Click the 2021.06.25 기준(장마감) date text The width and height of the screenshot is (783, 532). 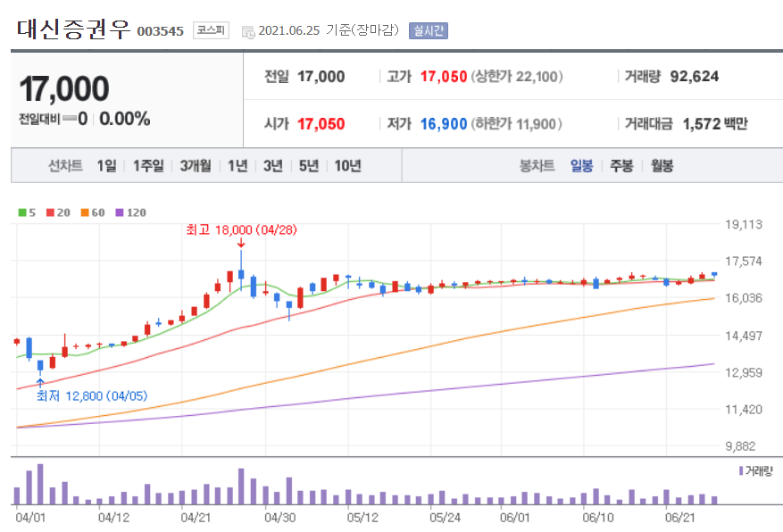pos(329,30)
